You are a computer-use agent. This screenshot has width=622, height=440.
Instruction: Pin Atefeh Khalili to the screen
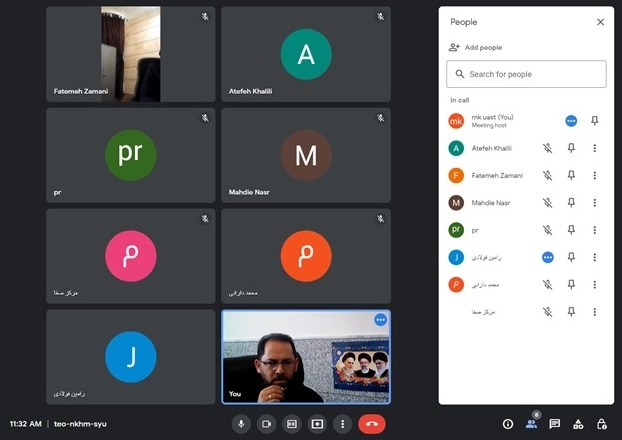coord(572,148)
